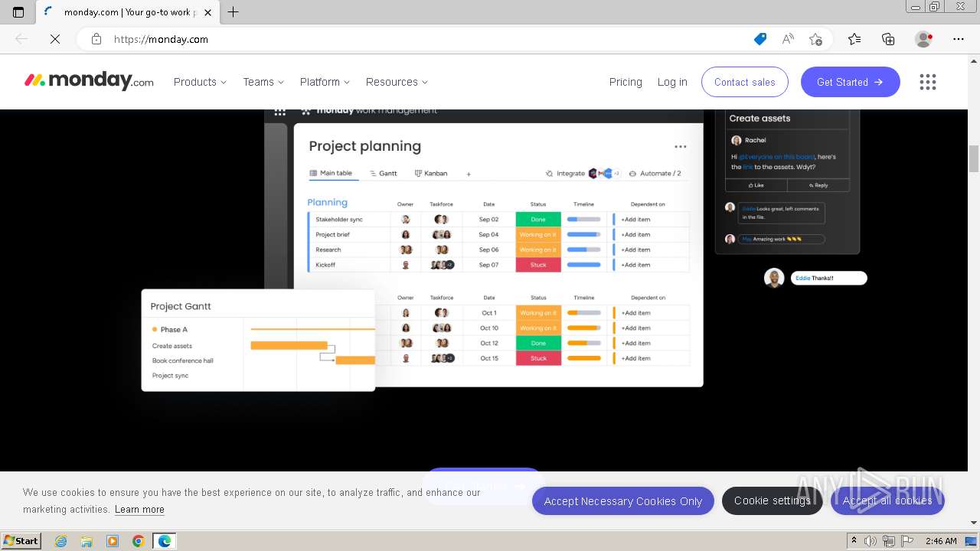Viewport: 980px width, 551px height.
Task: Click the volume tray icon
Action: [871, 541]
